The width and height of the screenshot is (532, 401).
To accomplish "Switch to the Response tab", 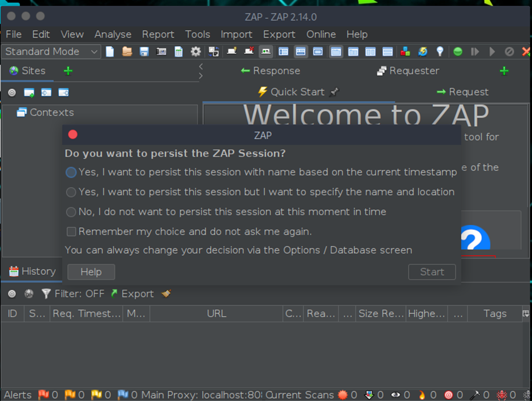I will pyautogui.click(x=271, y=71).
